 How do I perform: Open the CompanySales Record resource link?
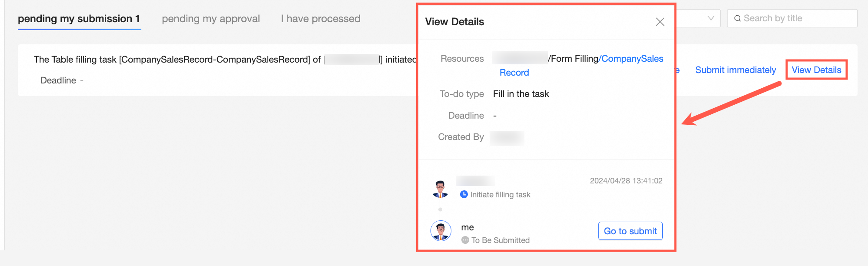tap(631, 59)
